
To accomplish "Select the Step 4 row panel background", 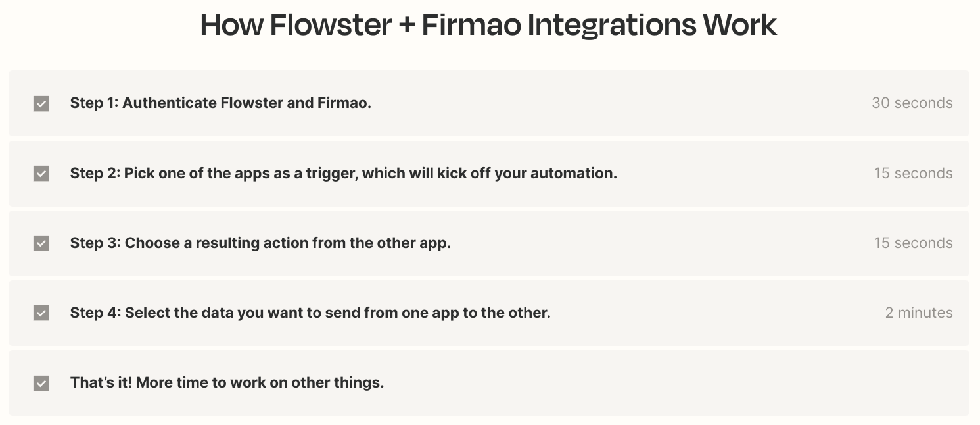I will pyautogui.click(x=488, y=313).
